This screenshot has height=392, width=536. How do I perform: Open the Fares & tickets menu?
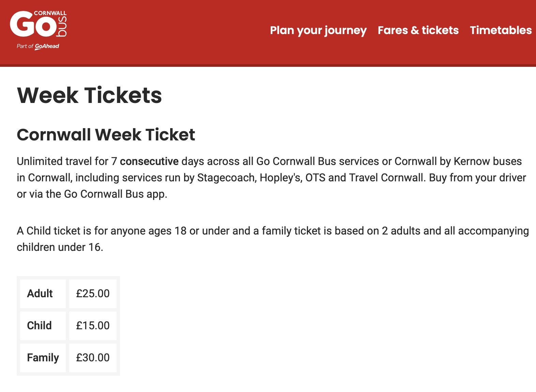coord(418,30)
